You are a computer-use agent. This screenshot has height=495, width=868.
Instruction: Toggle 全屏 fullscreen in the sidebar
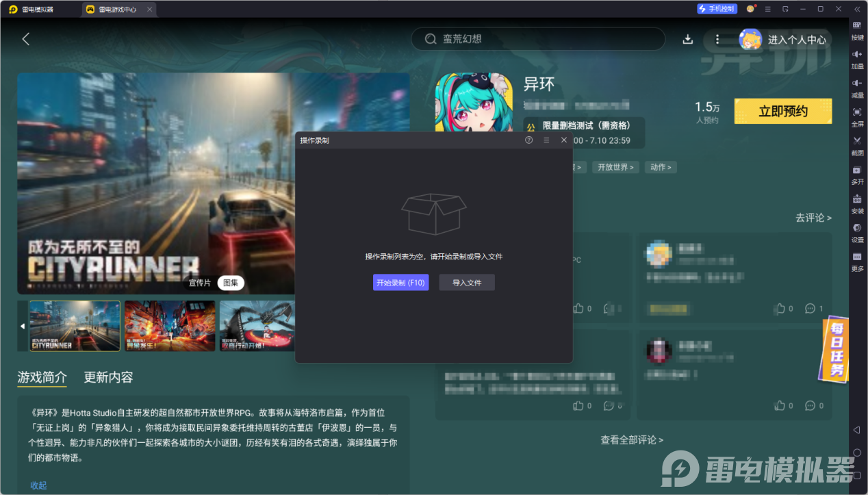coord(857,116)
